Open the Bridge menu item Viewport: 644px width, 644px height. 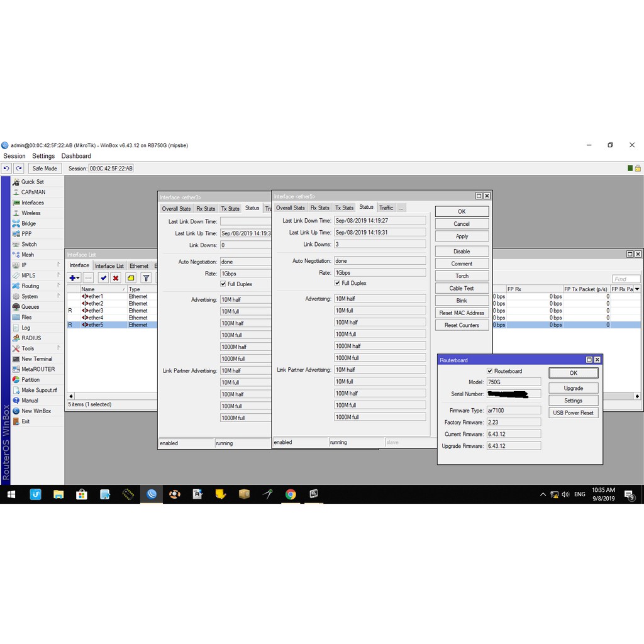[x=28, y=223]
